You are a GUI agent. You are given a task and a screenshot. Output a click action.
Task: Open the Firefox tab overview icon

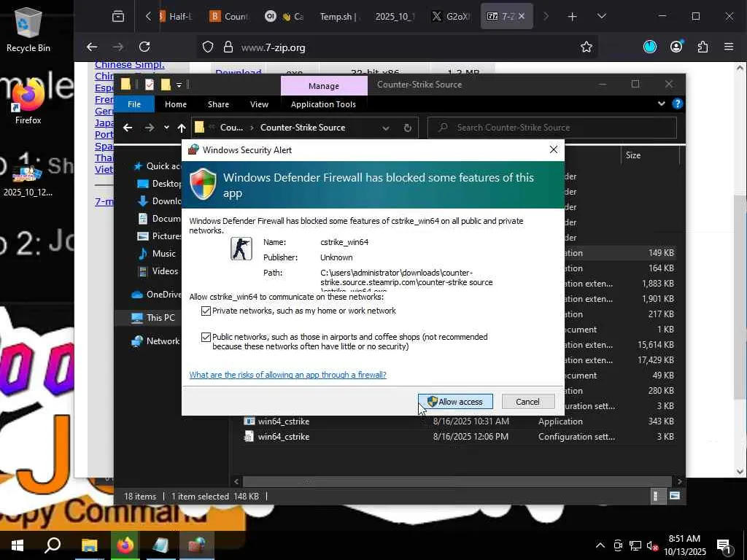pyautogui.click(x=117, y=17)
